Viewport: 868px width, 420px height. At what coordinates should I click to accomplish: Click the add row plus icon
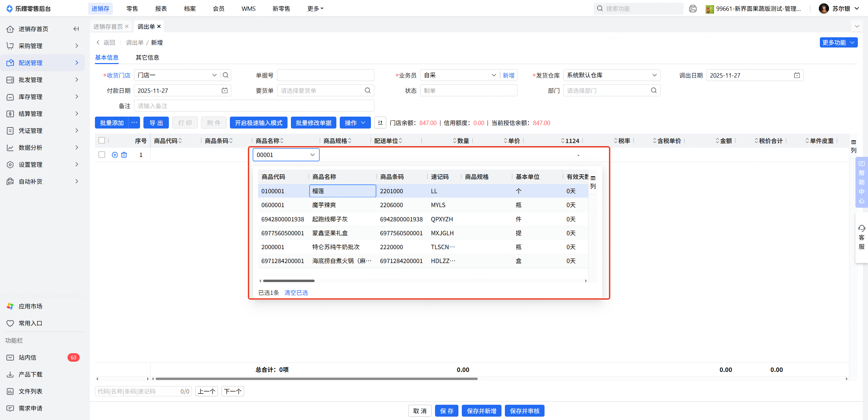tap(115, 155)
